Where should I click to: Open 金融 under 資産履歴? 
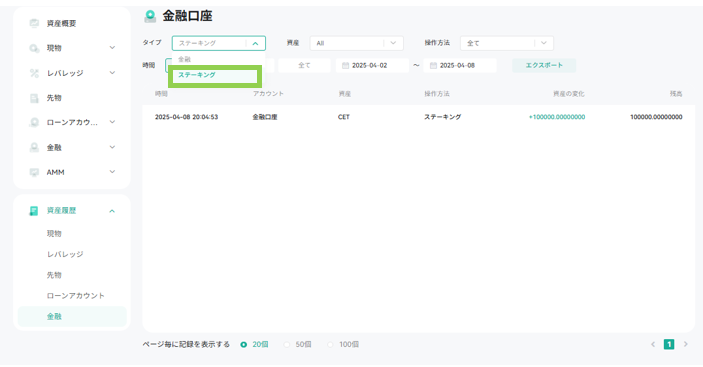click(72, 316)
